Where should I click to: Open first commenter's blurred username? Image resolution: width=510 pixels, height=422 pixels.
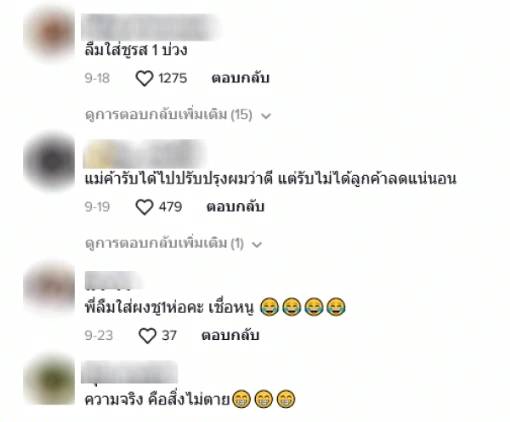pyautogui.click(x=149, y=27)
